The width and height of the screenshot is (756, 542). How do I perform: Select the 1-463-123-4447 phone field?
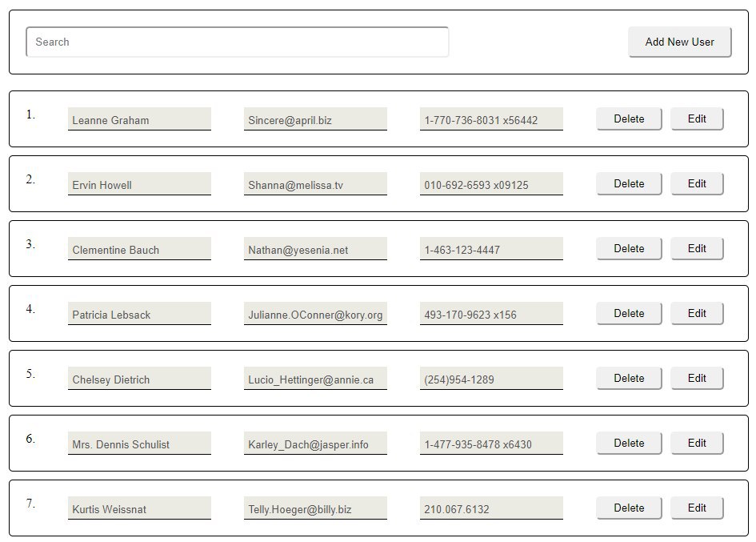click(491, 248)
